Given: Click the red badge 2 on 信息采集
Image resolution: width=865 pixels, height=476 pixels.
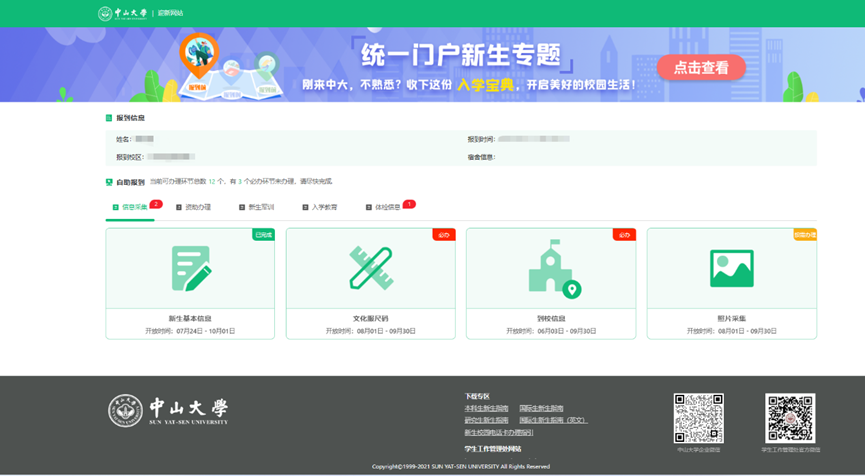Looking at the screenshot, I should (x=156, y=204).
